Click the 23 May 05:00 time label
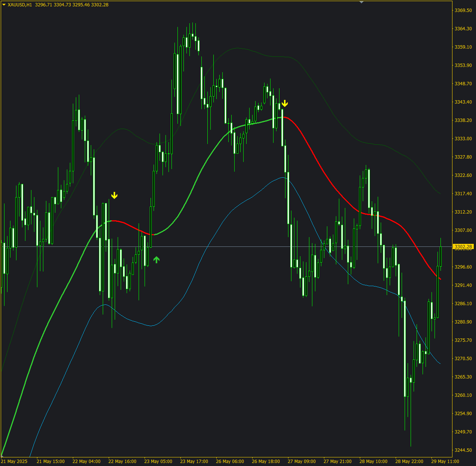The width and height of the screenshot is (476, 466). coord(158,462)
